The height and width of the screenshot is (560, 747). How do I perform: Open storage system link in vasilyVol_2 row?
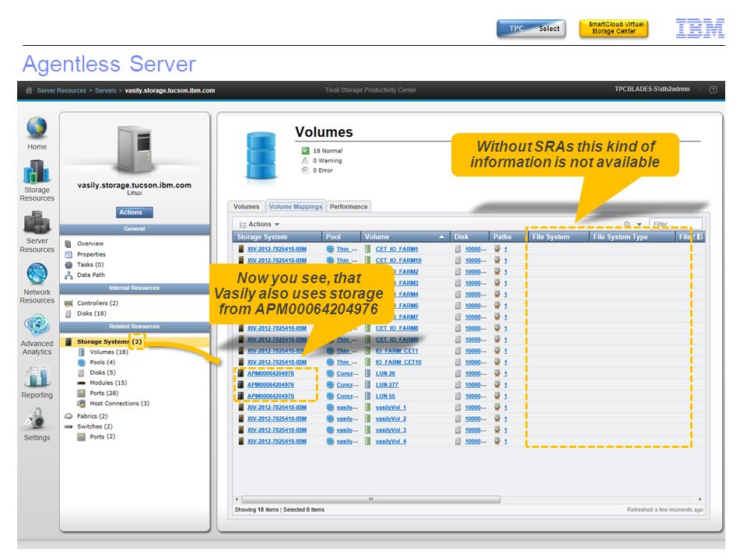pos(277,419)
